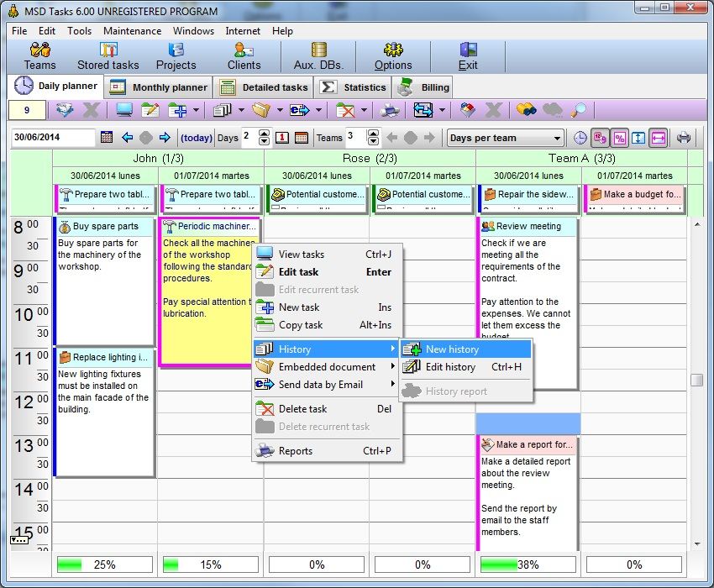This screenshot has height=588, width=714.
Task: Increase the Days value with up arrow
Action: click(264, 134)
